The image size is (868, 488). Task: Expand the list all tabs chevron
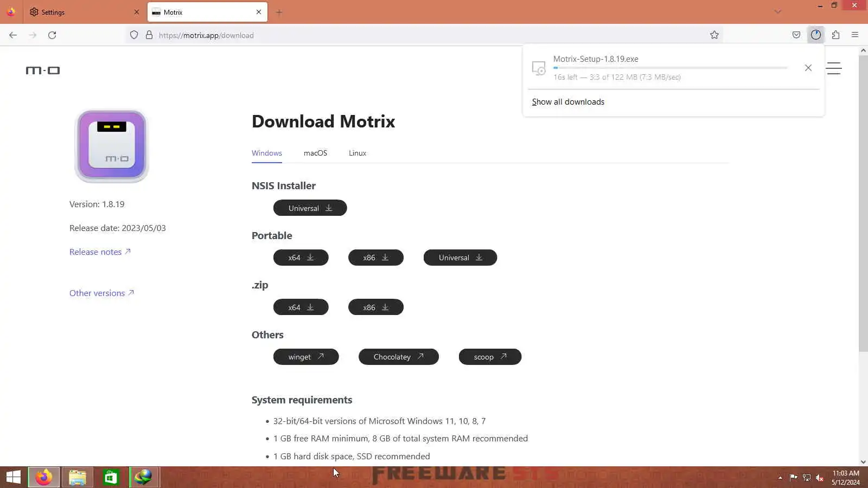[x=778, y=12]
